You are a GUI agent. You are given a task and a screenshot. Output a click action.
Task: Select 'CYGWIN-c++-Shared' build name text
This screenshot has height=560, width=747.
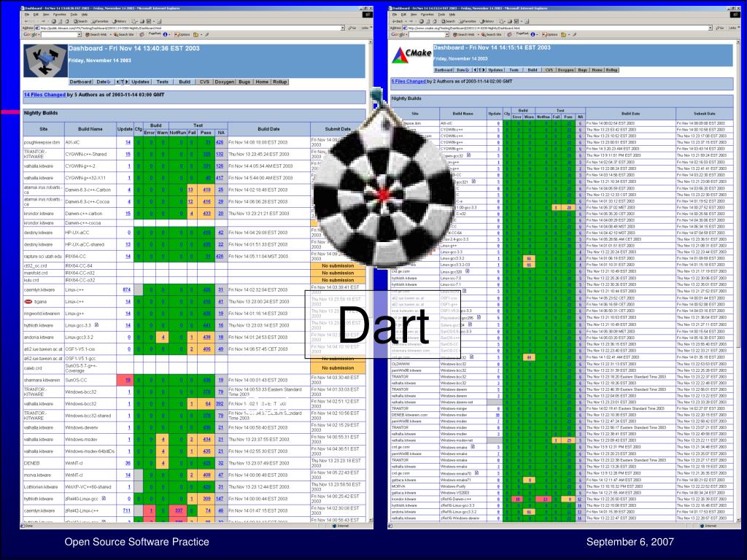coord(86,155)
